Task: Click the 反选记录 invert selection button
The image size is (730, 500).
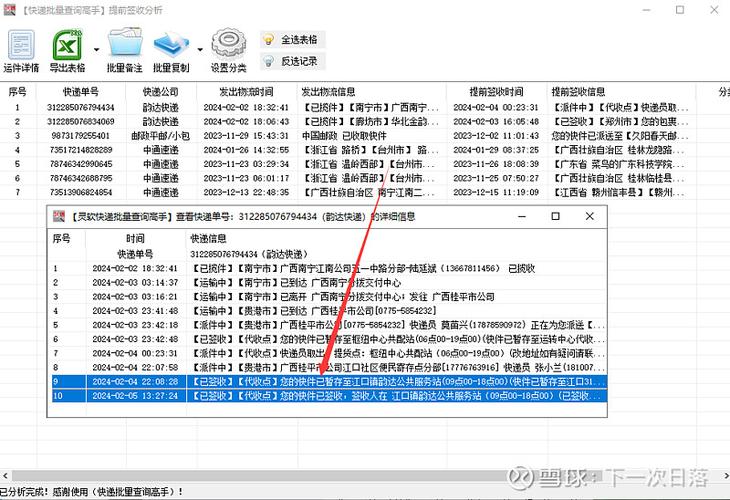Action: point(292,61)
